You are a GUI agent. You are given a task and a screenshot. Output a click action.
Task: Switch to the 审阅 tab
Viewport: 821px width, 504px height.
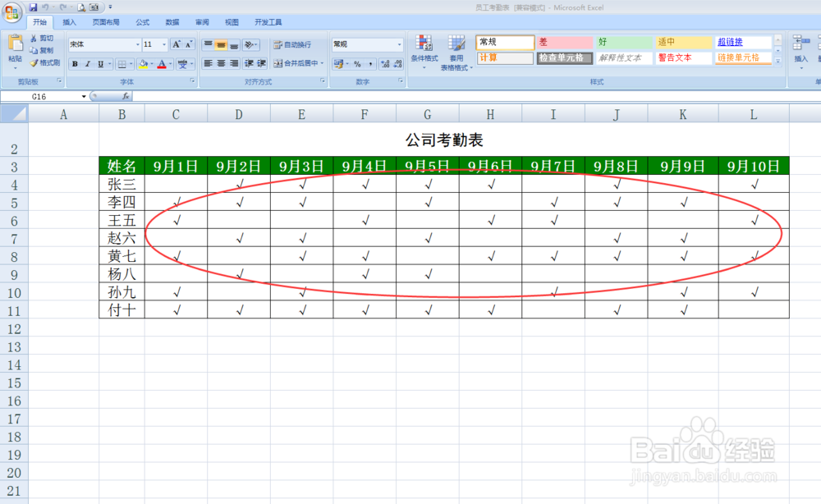(202, 22)
